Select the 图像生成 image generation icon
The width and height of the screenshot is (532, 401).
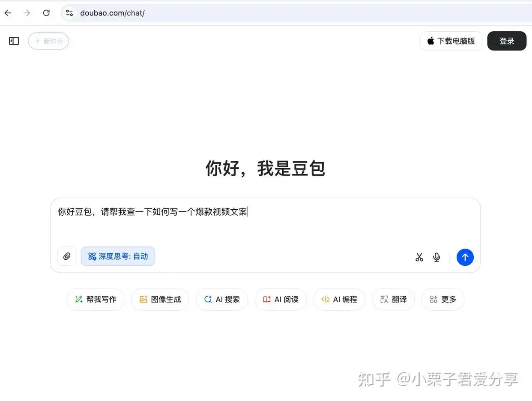click(143, 299)
